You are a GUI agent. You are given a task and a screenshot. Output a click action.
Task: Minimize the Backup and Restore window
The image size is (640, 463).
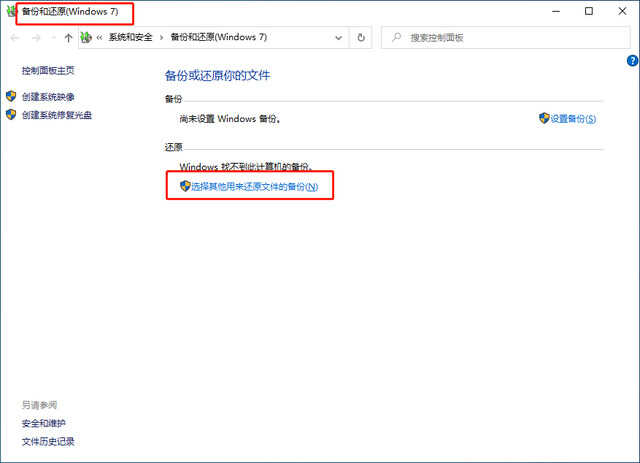[x=556, y=11]
